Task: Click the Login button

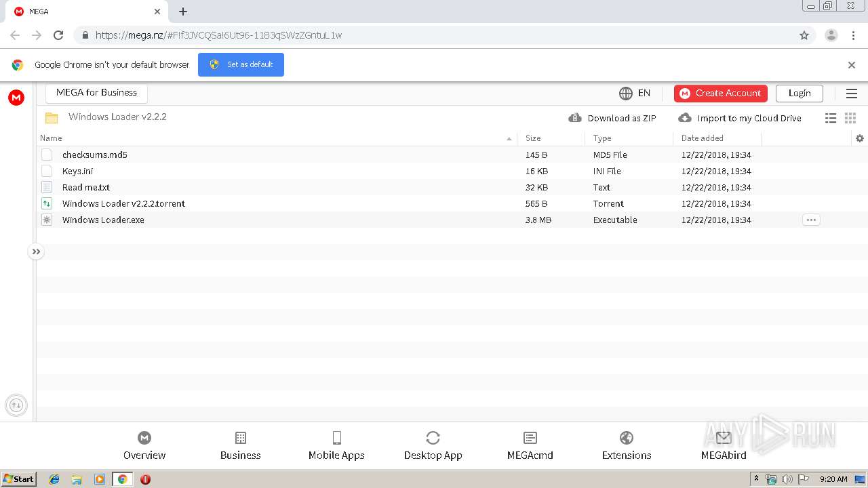Action: coord(800,94)
